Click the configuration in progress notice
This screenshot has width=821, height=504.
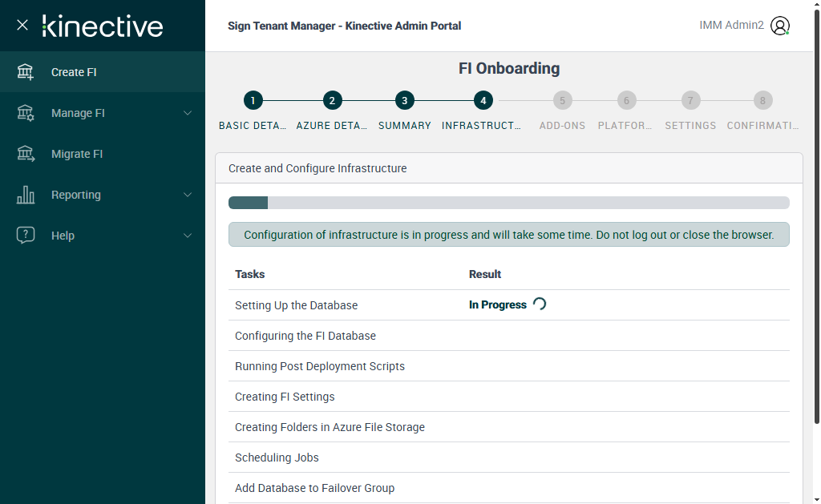coord(509,235)
